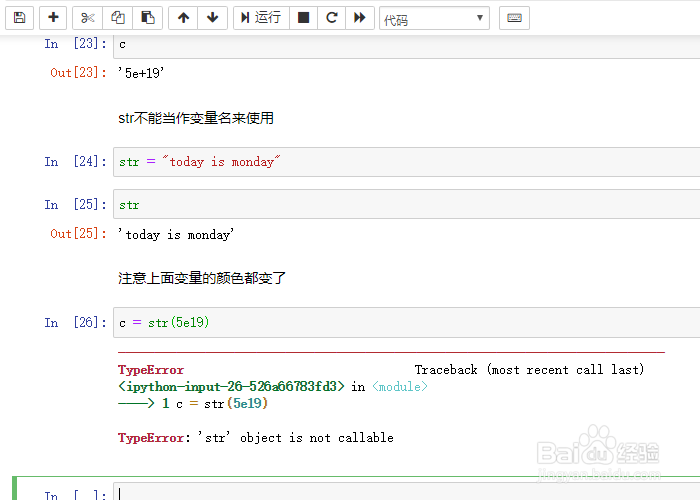Save the notebook with the floppy disk icon
This screenshot has height=500, width=700.
(19, 18)
